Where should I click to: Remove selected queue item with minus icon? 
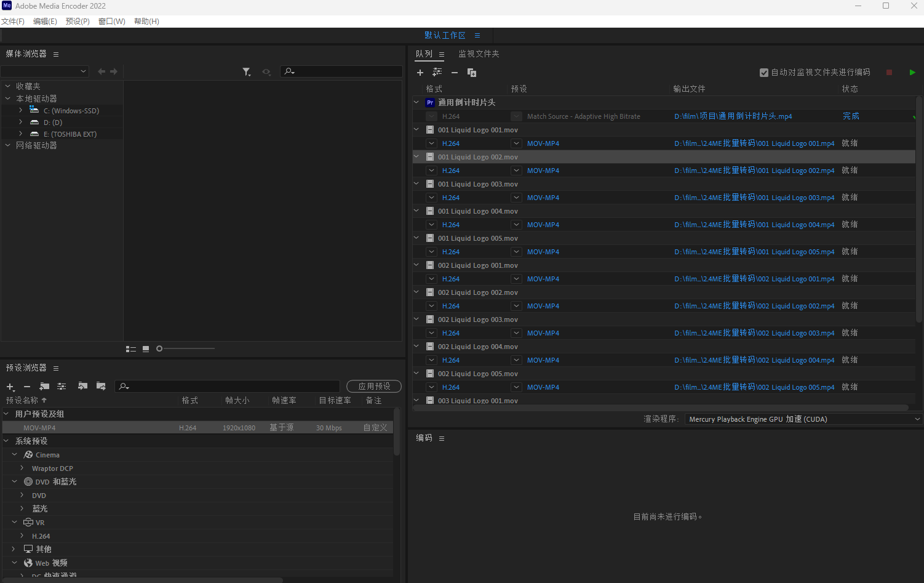pos(455,73)
